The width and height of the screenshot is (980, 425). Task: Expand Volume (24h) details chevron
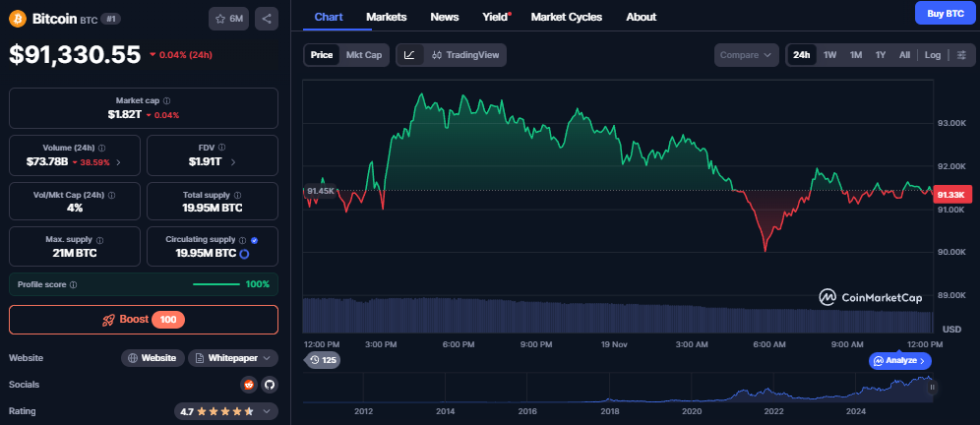tap(119, 162)
